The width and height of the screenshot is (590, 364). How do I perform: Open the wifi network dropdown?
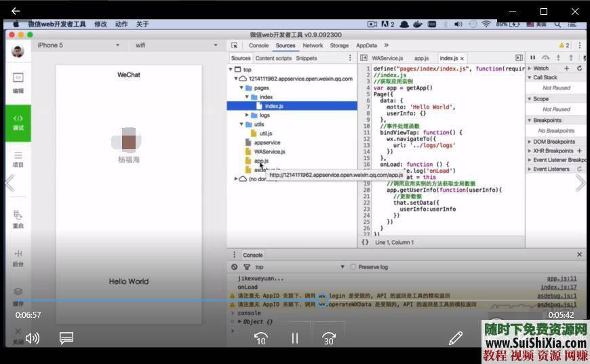(163, 45)
